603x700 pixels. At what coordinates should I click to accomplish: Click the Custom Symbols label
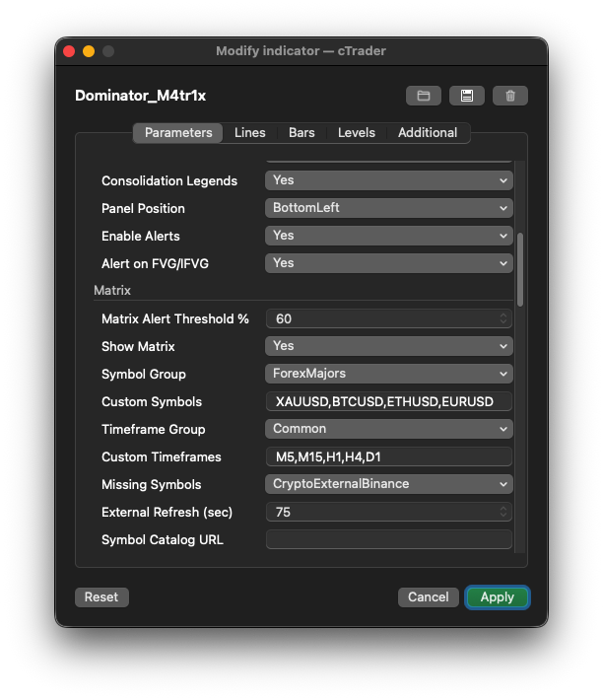click(152, 402)
